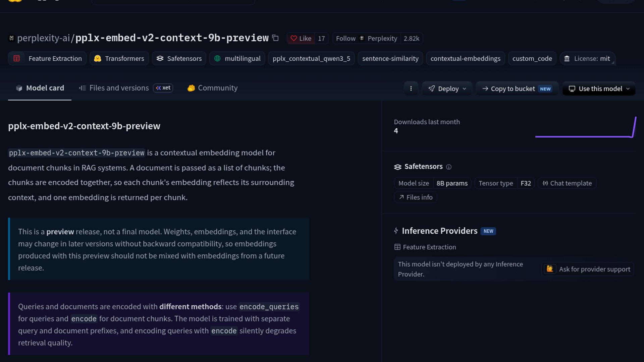The image size is (644, 362).
Task: Open the perplexity-ai organization link
Action: coord(43,38)
